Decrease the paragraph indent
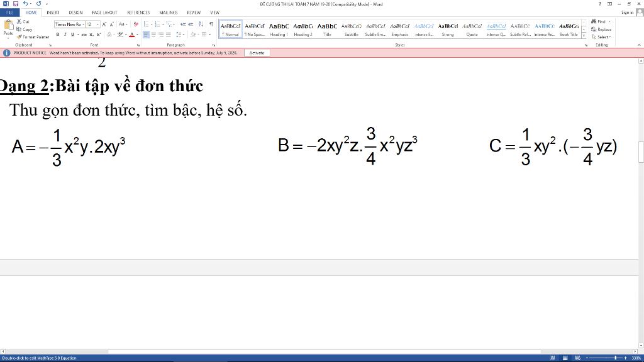644x362 pixels. (x=183, y=25)
